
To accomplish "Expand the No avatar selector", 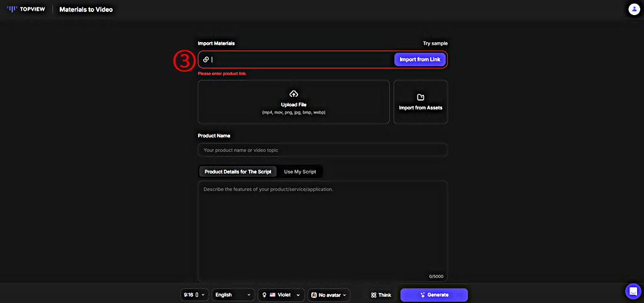I will click(x=328, y=295).
